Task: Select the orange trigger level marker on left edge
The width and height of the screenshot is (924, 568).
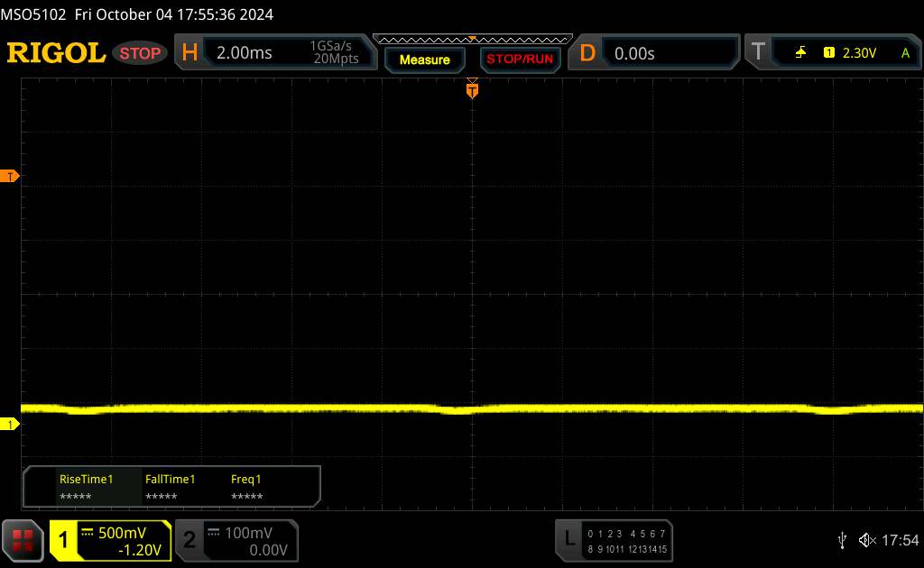Action: 10,177
